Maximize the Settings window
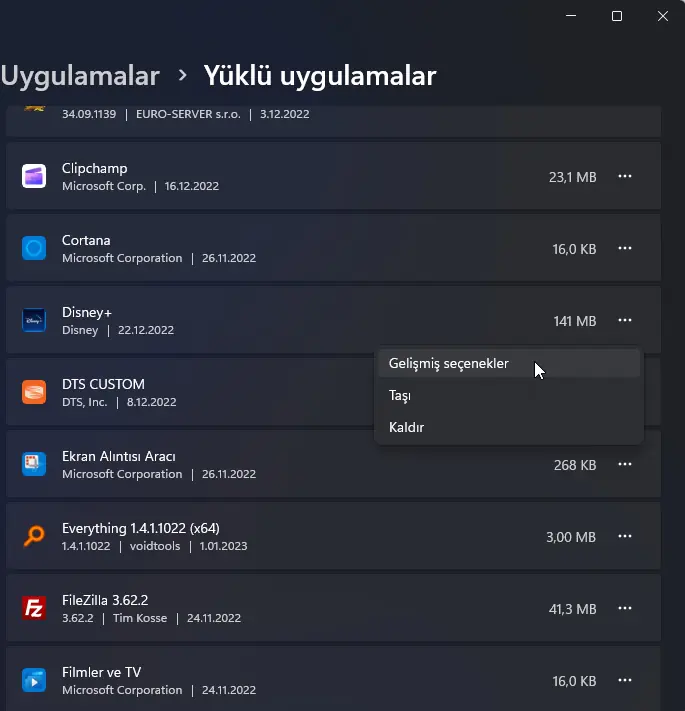 (617, 16)
